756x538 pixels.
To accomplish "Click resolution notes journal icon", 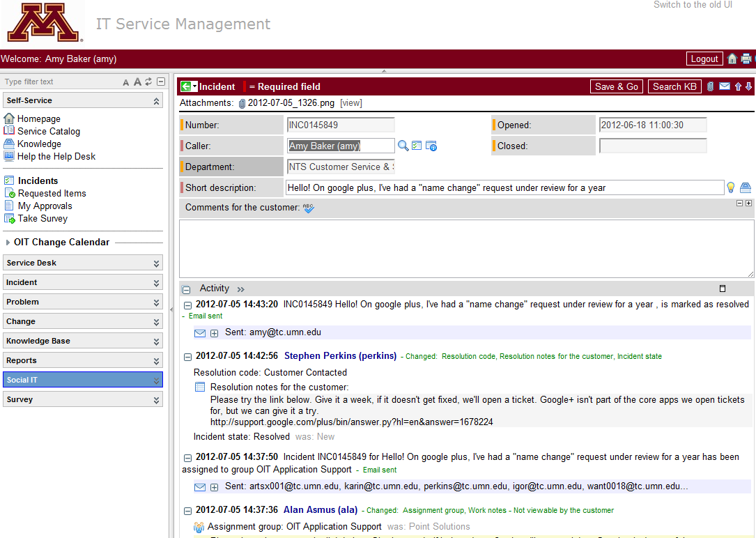I will tap(199, 387).
